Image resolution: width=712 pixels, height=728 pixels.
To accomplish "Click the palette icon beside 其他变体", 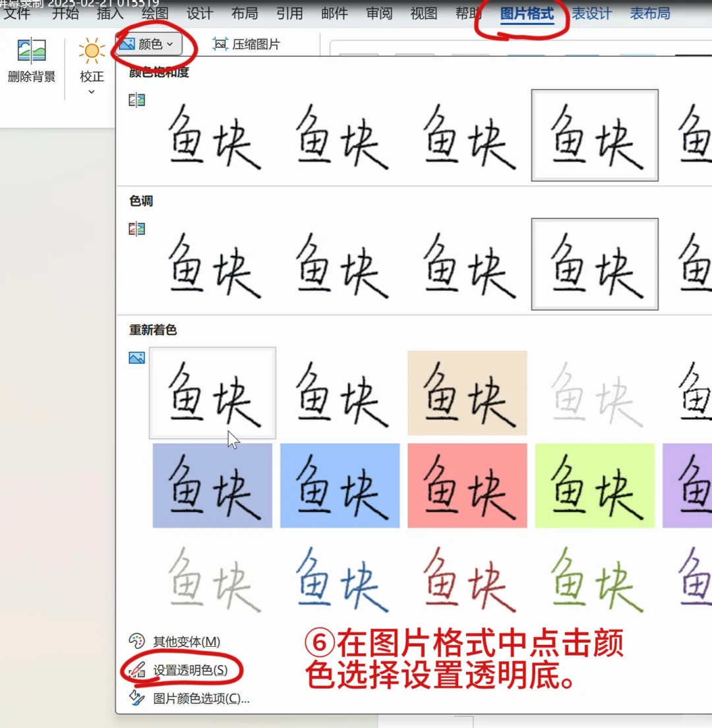I will [136, 642].
